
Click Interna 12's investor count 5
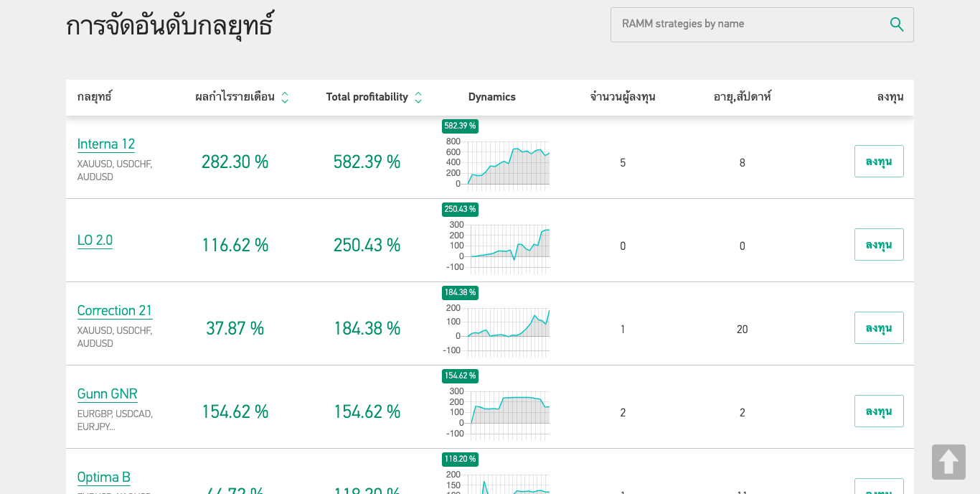(x=623, y=163)
